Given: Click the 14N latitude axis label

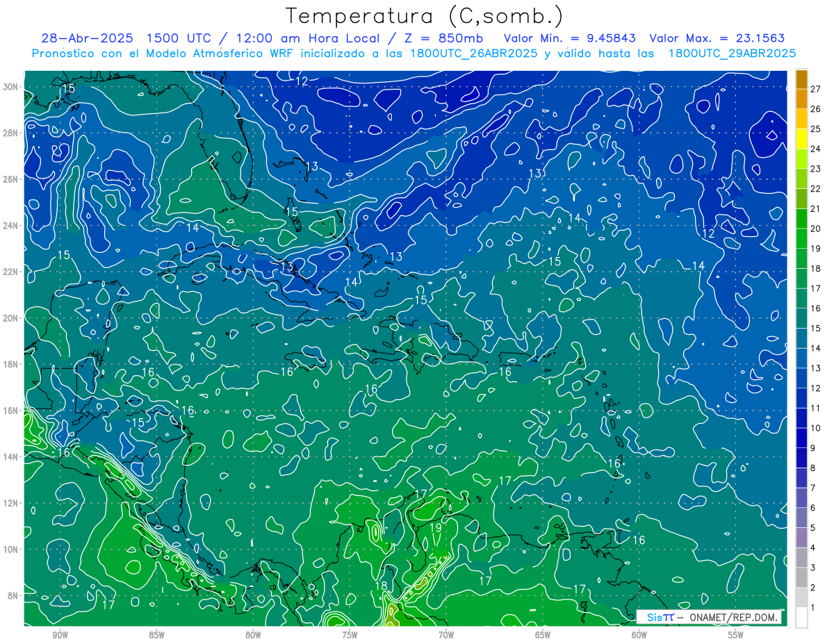Looking at the screenshot, I should pos(10,456).
